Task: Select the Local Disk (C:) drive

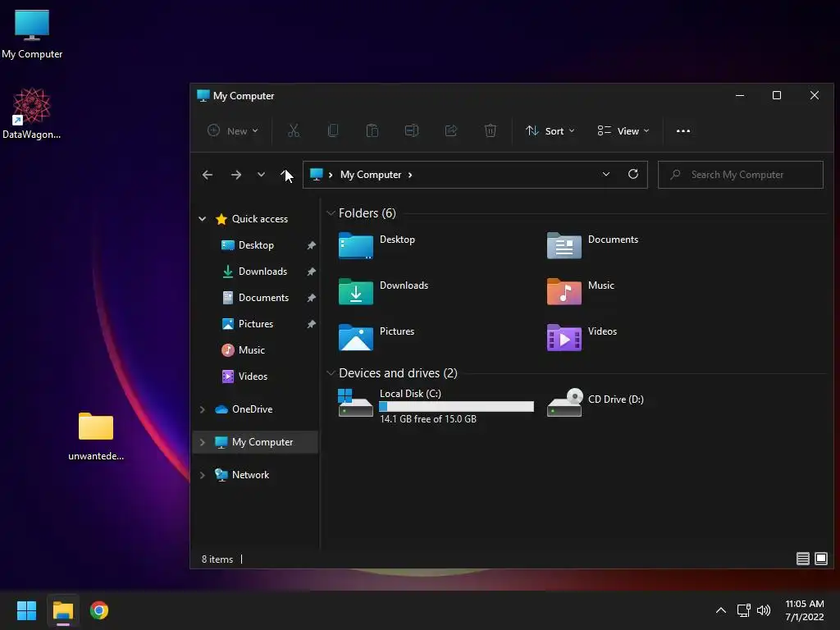Action: coord(436,405)
